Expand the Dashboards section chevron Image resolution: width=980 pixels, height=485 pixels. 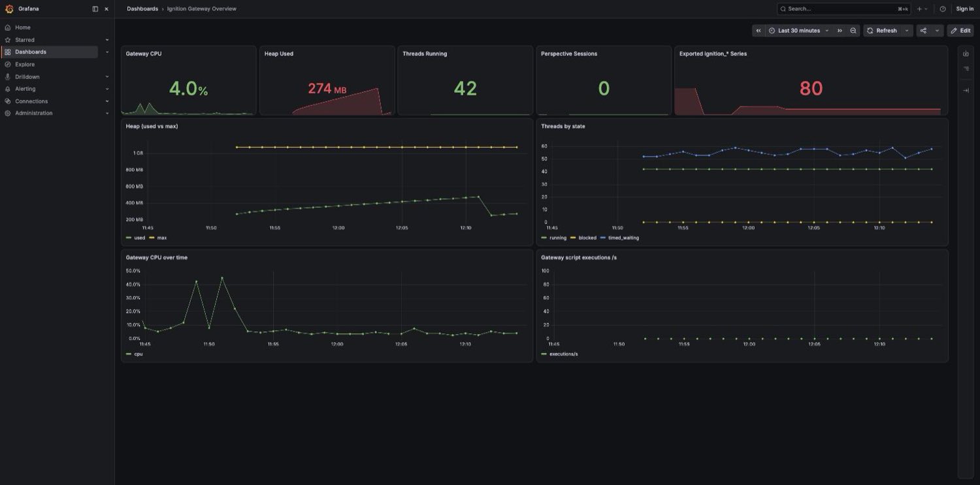107,52
